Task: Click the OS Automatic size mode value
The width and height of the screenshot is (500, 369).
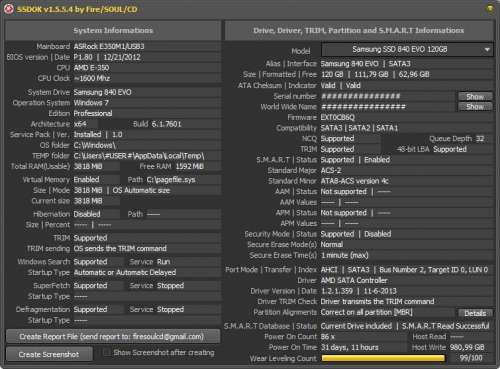Action: [x=141, y=190]
